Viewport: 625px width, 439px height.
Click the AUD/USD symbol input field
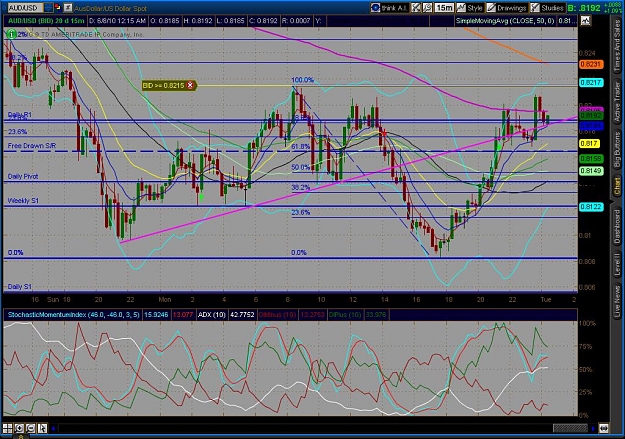click(x=25, y=8)
